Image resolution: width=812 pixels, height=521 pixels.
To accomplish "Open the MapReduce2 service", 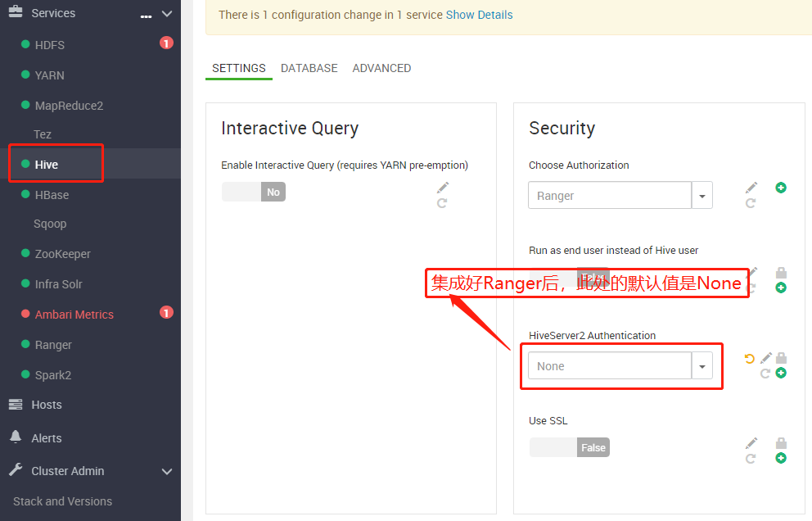I will [69, 106].
